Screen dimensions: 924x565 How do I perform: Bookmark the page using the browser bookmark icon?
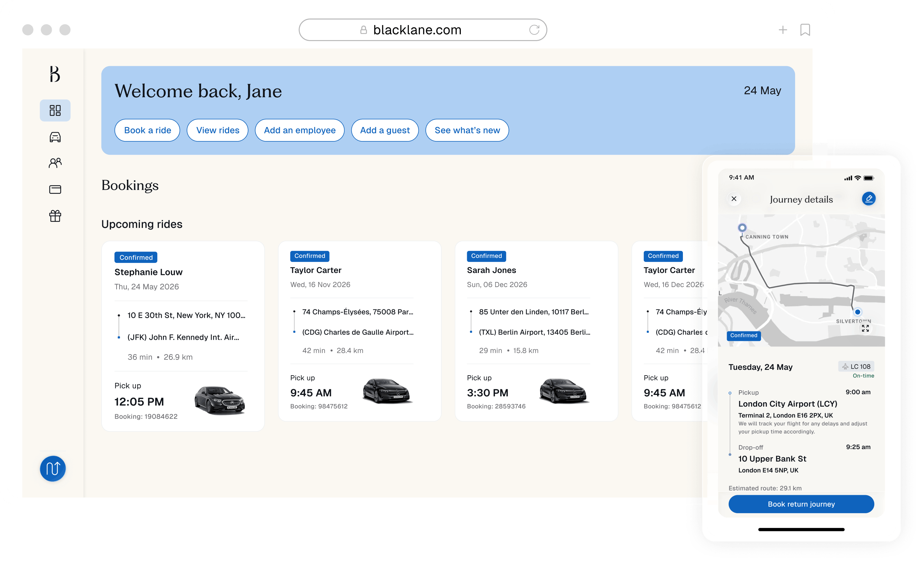(805, 30)
